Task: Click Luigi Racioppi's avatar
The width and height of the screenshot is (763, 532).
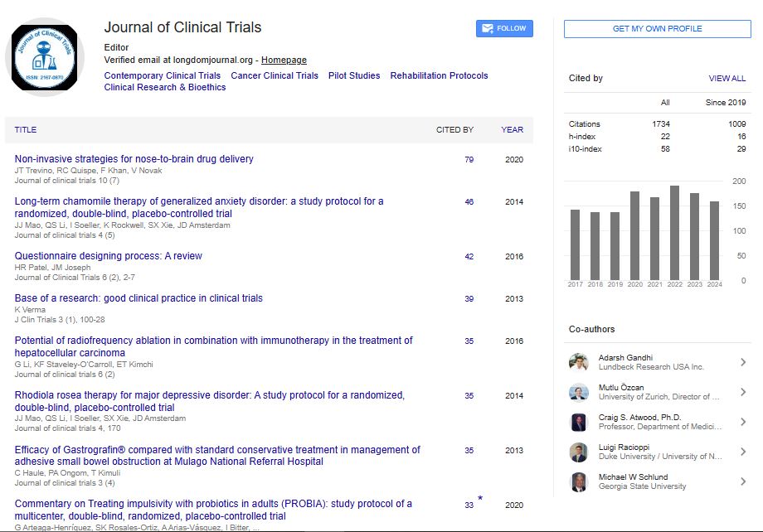Action: [579, 452]
